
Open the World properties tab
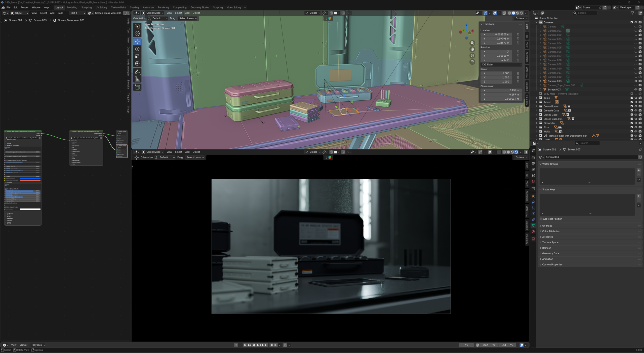click(x=533, y=181)
